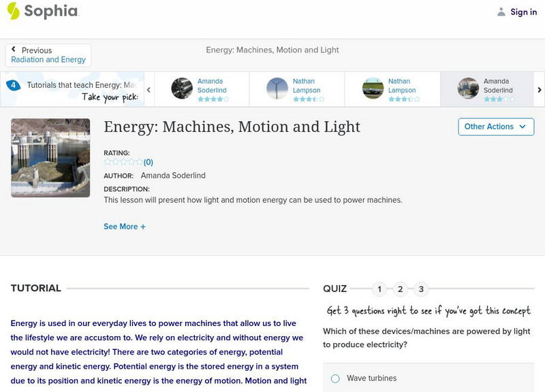The image size is (545, 392).
Task: Go to quiz question 3
Action: 421,289
